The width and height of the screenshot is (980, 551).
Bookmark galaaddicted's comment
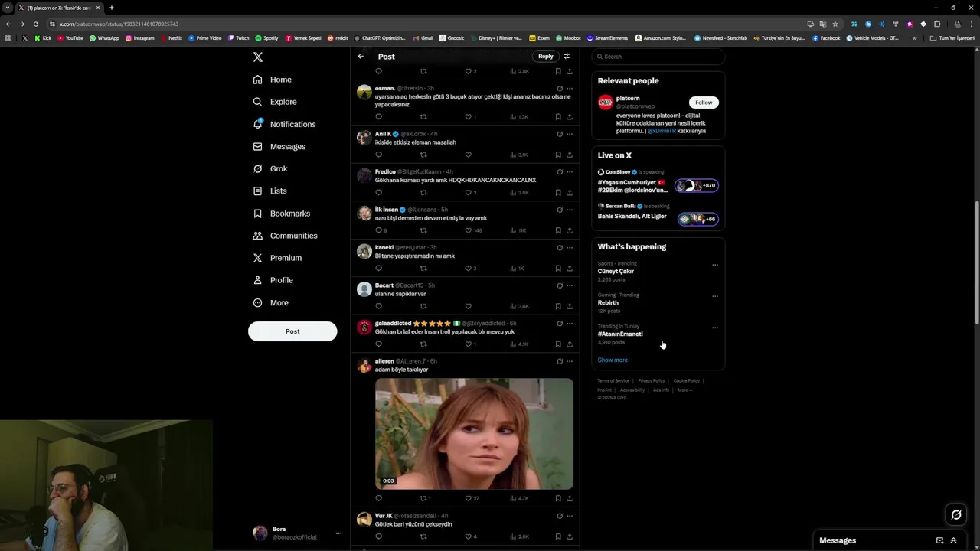pyautogui.click(x=558, y=344)
